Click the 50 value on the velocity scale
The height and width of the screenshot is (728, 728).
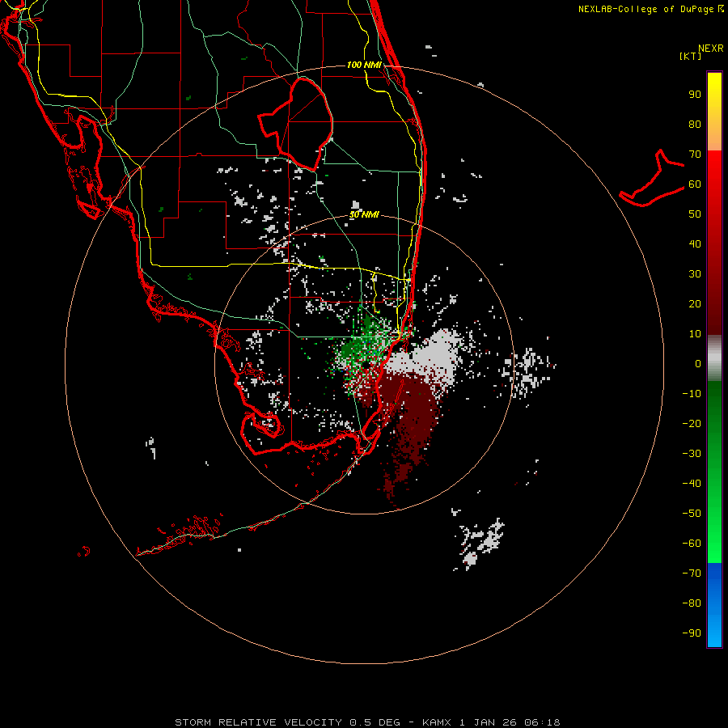click(x=695, y=214)
